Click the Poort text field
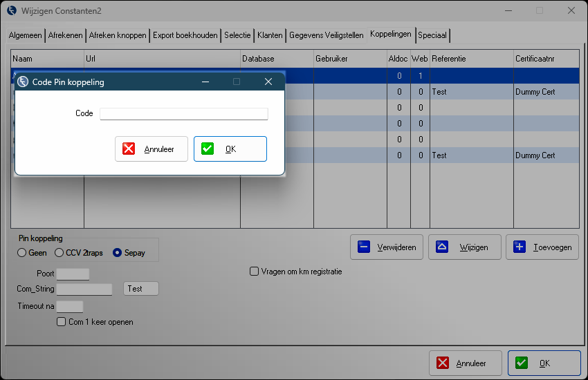The height and width of the screenshot is (380, 588). (x=73, y=274)
